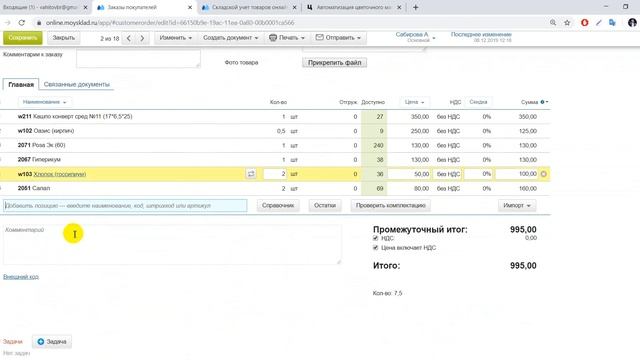Edit price field 50,00 in w103 row
The image size is (640, 360).
pos(409,174)
